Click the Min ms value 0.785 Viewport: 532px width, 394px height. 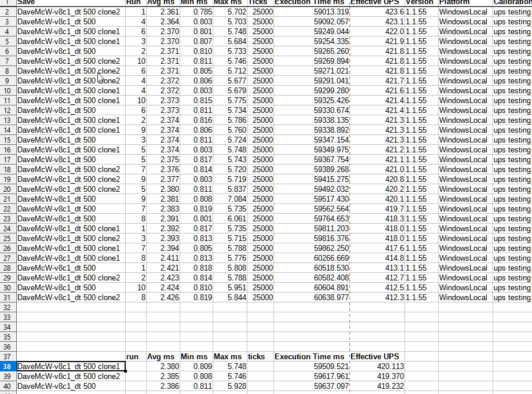pyautogui.click(x=195, y=12)
